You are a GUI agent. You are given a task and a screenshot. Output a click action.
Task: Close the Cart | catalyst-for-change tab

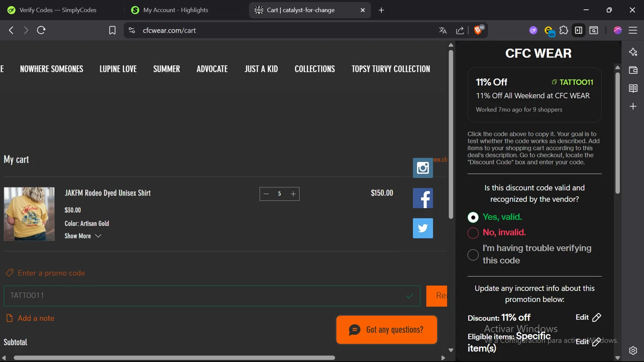point(363,10)
